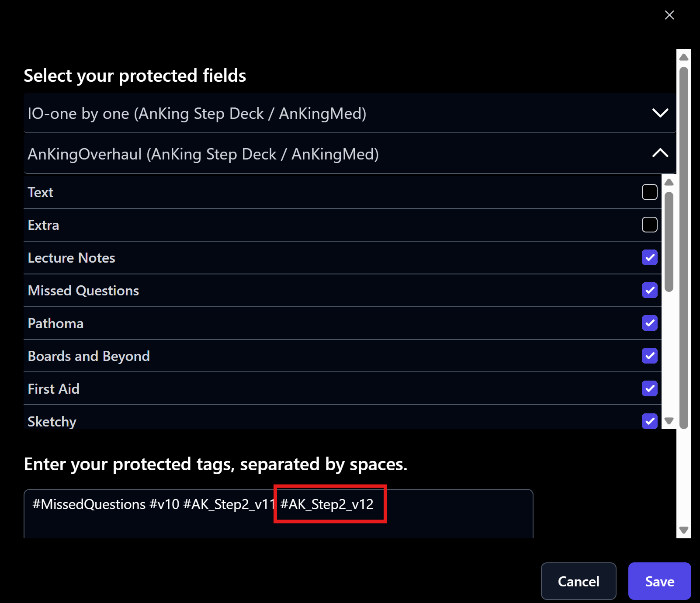Click the fields list scroll-up arrow
This screenshot has width=700, height=603.
coord(669,182)
